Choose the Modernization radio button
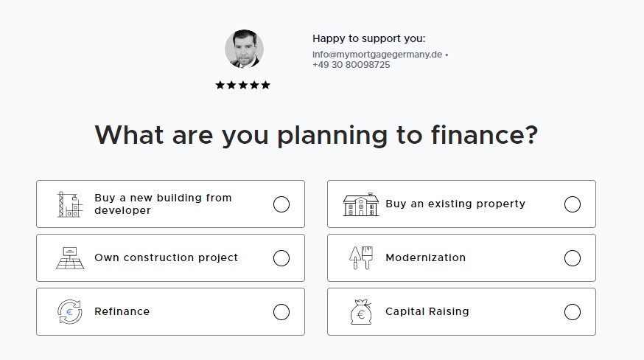This screenshot has height=360, width=644. pyautogui.click(x=573, y=258)
